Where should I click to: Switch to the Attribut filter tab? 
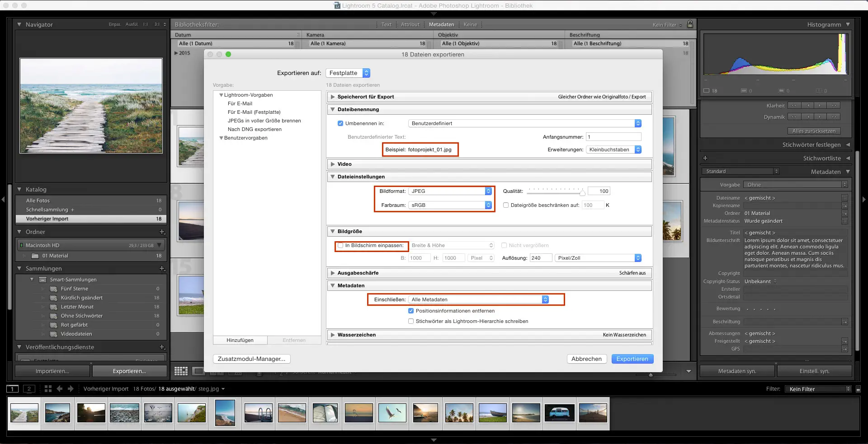coord(410,24)
